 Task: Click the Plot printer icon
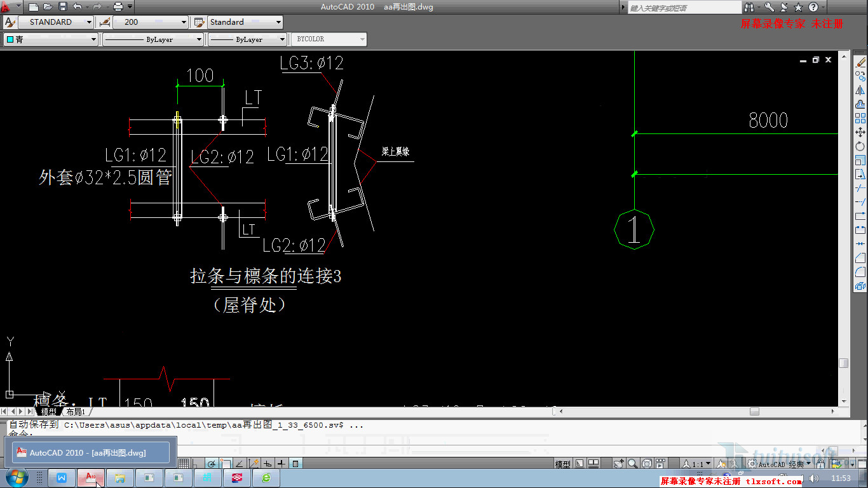pos(118,7)
